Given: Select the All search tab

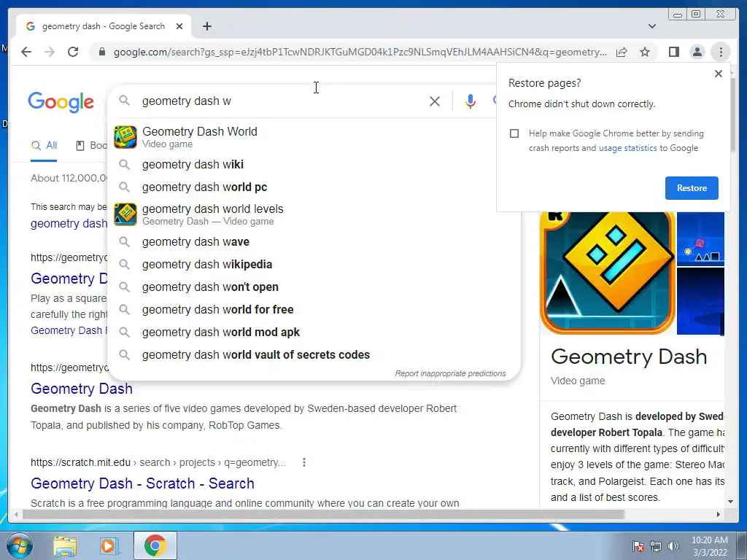Looking at the screenshot, I should coord(44,145).
